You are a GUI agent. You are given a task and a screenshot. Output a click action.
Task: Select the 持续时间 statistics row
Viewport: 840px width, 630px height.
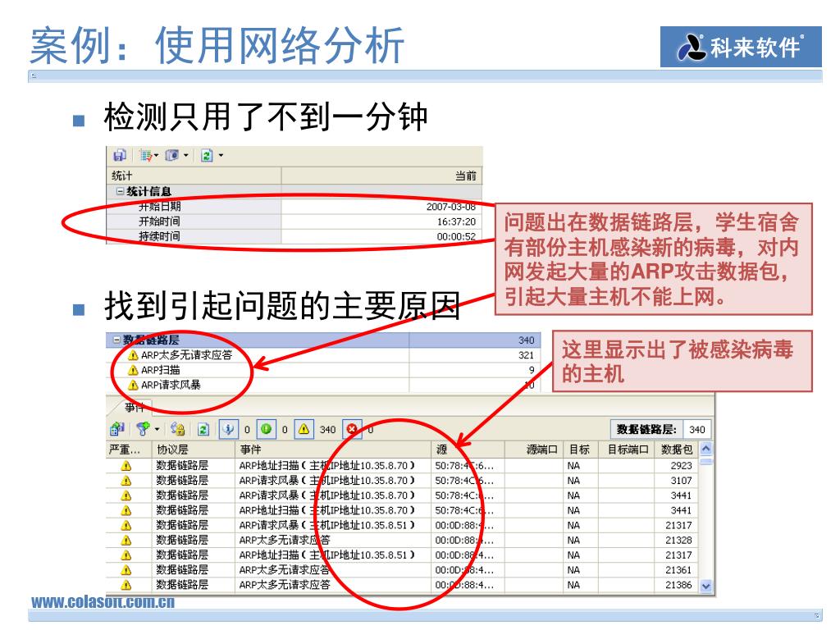(x=294, y=236)
